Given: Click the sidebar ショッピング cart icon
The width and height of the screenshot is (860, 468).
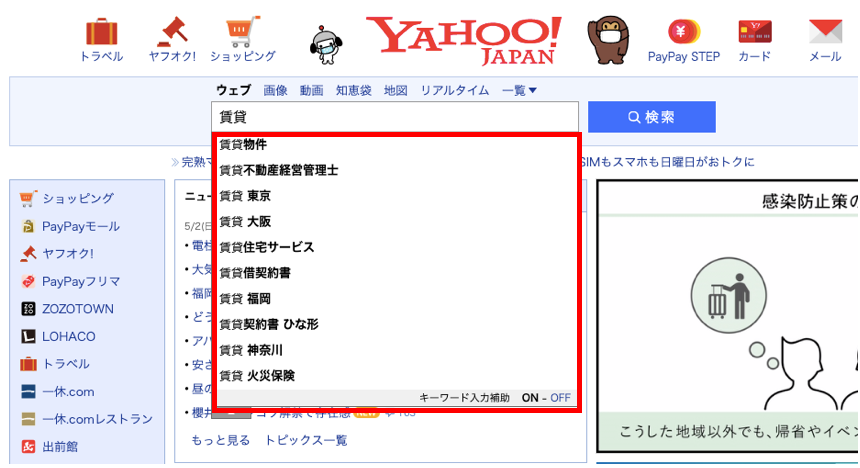Looking at the screenshot, I should (x=27, y=199).
